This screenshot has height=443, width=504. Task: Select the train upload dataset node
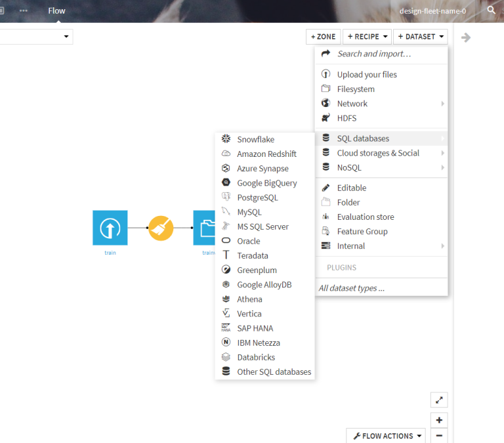click(110, 228)
